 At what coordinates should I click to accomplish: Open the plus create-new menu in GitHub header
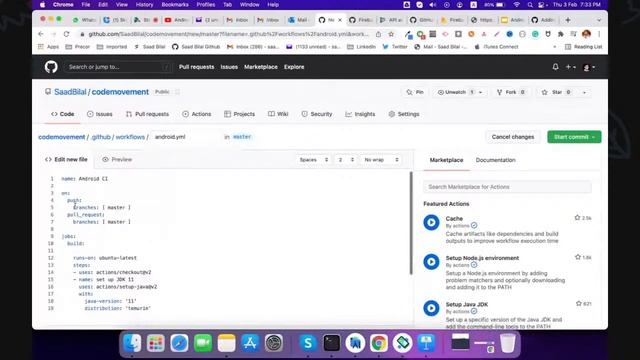pos(570,67)
